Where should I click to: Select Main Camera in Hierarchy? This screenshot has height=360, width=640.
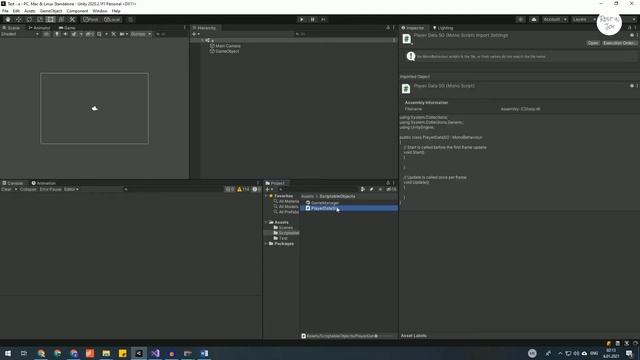pos(228,46)
